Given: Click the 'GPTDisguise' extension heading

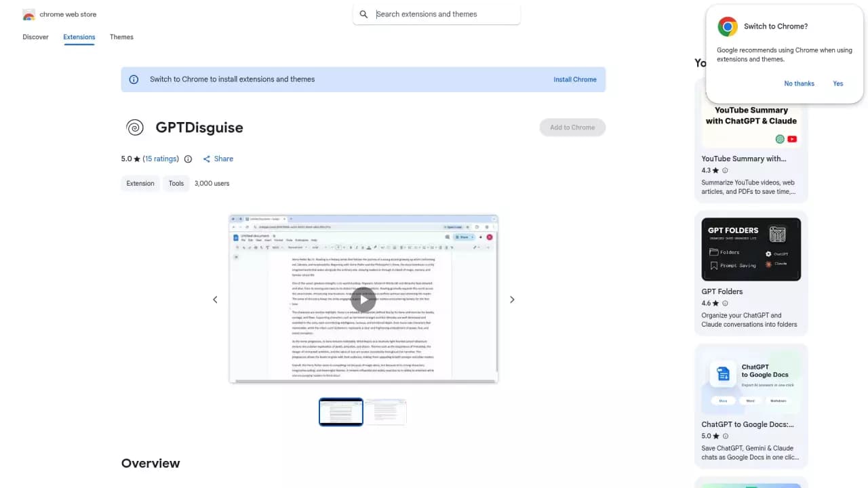Looking at the screenshot, I should point(199,127).
